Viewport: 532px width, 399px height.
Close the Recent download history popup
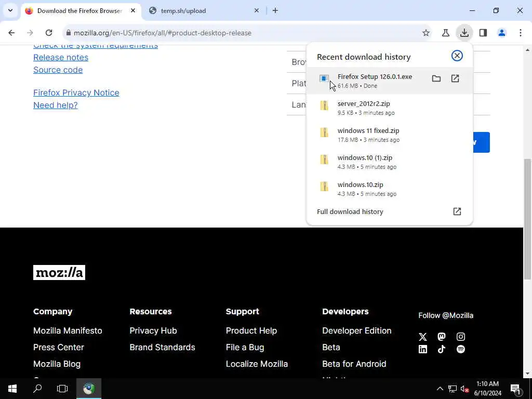(x=457, y=56)
